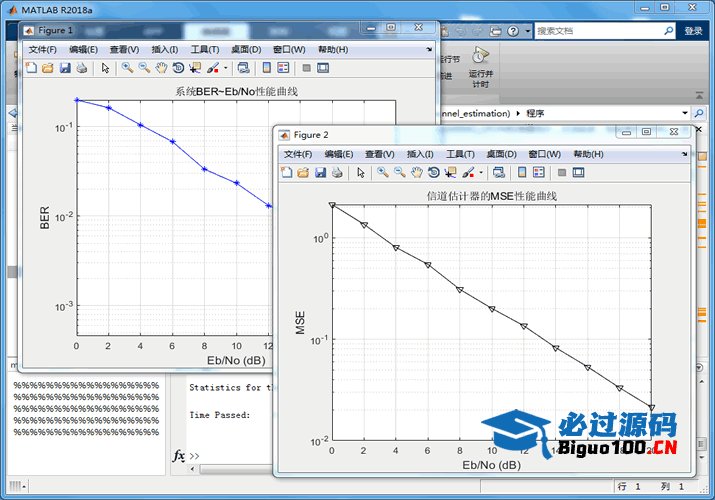This screenshot has width=715, height=500.
Task: Open 工具(T) menu in Figure 1
Action: (205, 50)
